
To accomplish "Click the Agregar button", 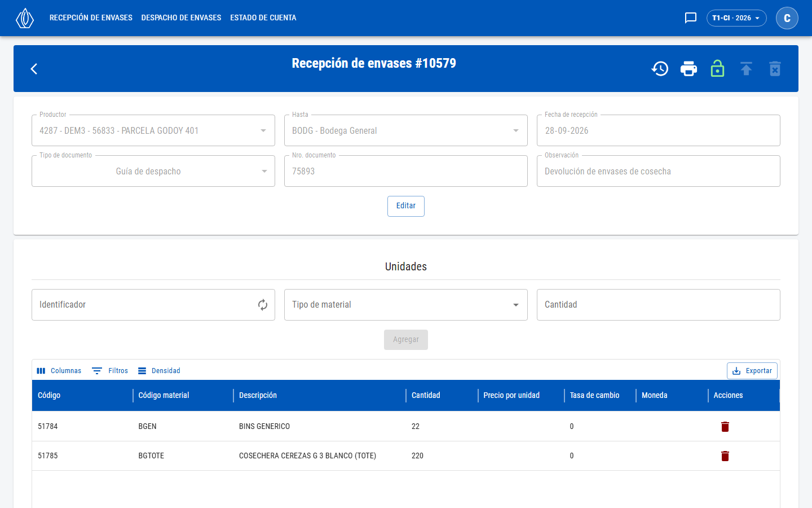I will (x=406, y=340).
